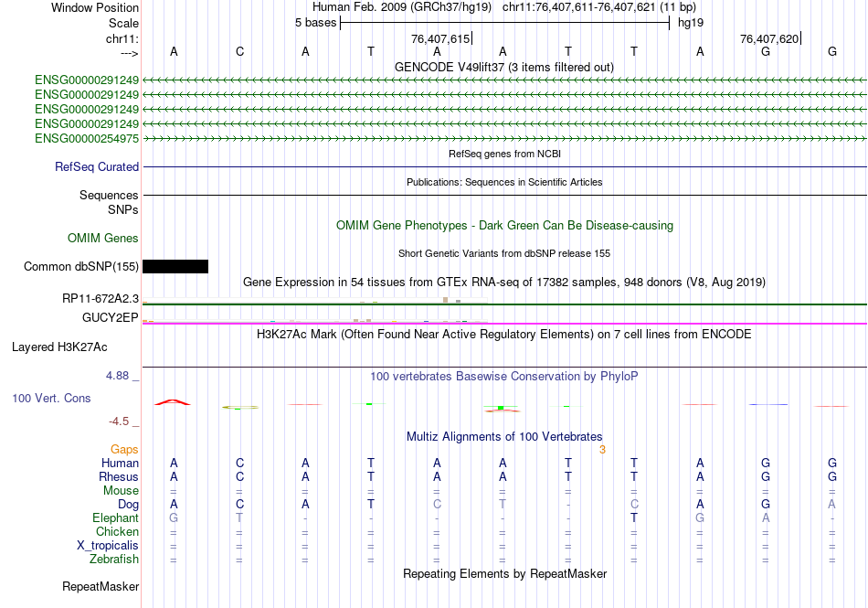Click the OMIM Genes label
Viewport: 868px width, 608px height.
103,238
